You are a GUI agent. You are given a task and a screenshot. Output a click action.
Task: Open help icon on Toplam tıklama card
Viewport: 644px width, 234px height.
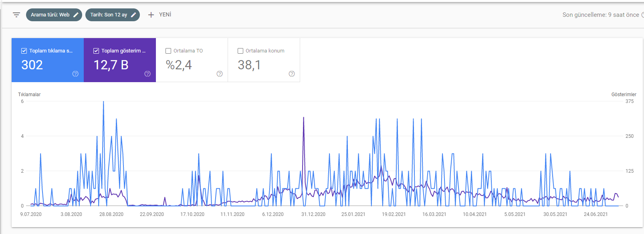(75, 74)
